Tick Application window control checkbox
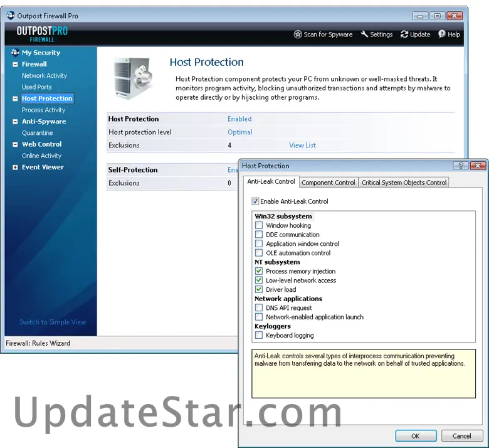Viewport: 489px width, 448px height. click(259, 243)
